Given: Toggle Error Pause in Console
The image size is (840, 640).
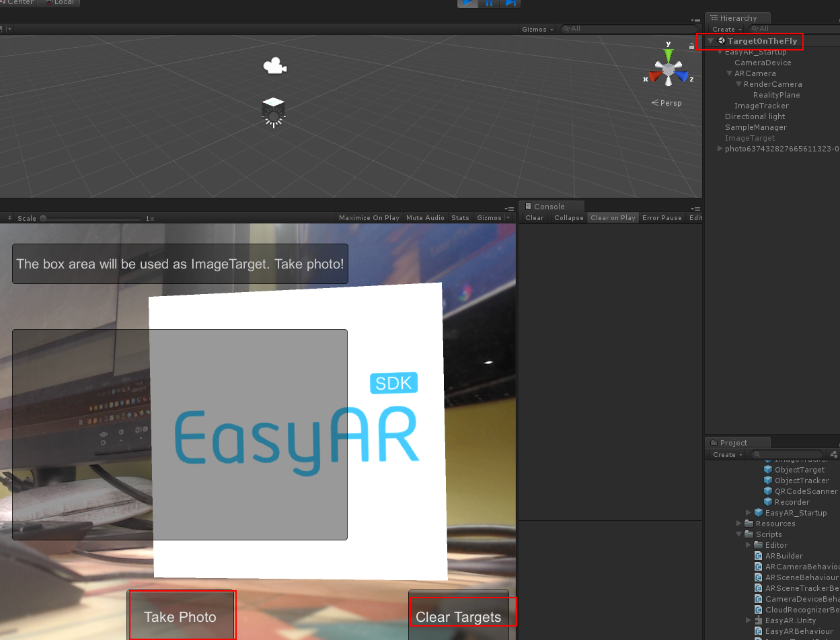Looking at the screenshot, I should pos(662,218).
